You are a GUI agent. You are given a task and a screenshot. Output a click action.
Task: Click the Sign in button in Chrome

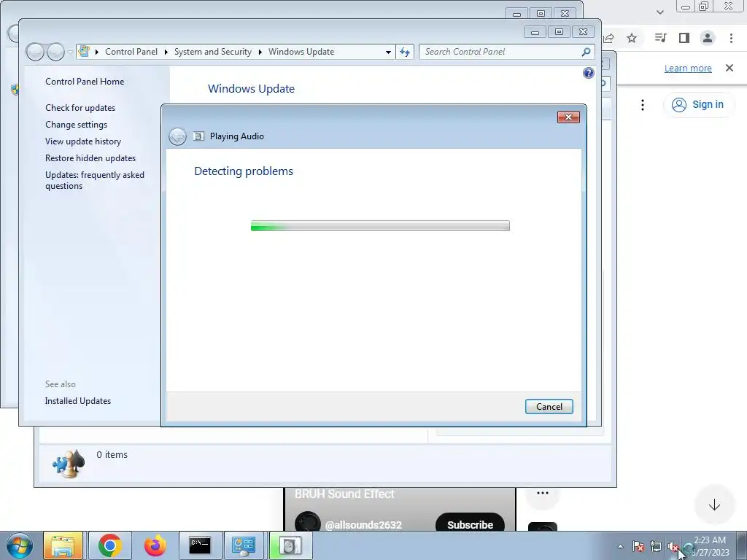698,105
